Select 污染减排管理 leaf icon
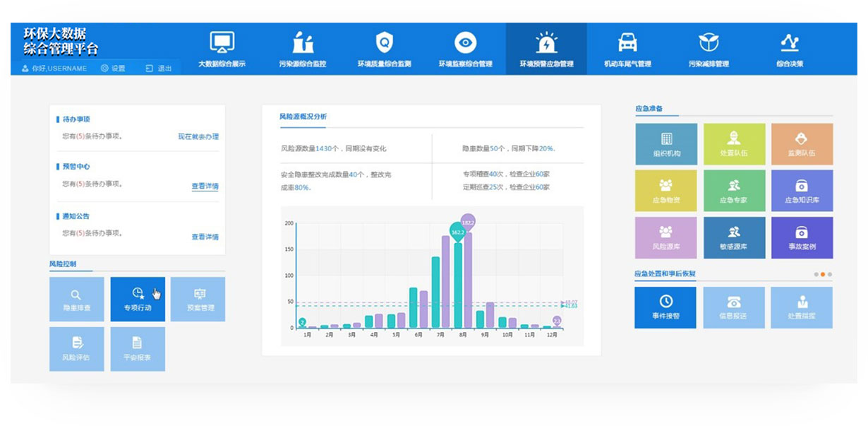The height and width of the screenshot is (426, 868). (709, 42)
